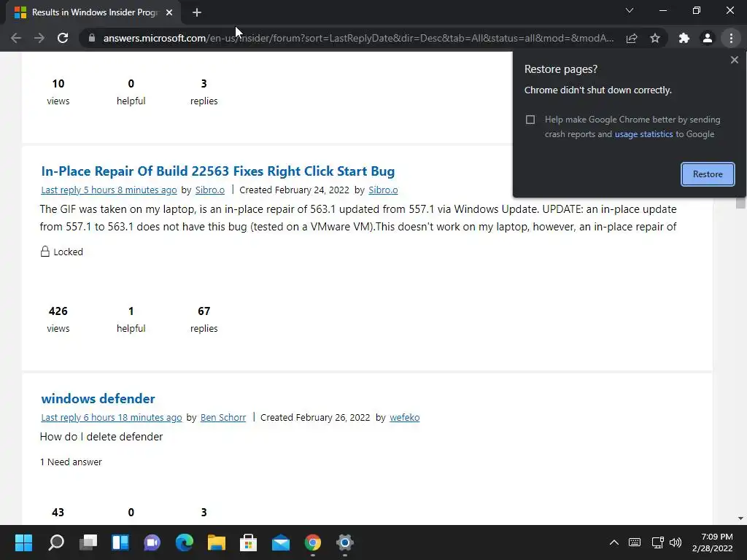Open wefeko's profile
The image size is (747, 560).
(404, 418)
